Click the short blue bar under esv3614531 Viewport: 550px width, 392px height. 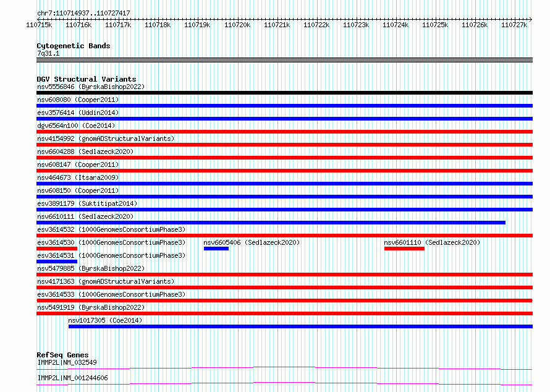pyautogui.click(x=57, y=262)
